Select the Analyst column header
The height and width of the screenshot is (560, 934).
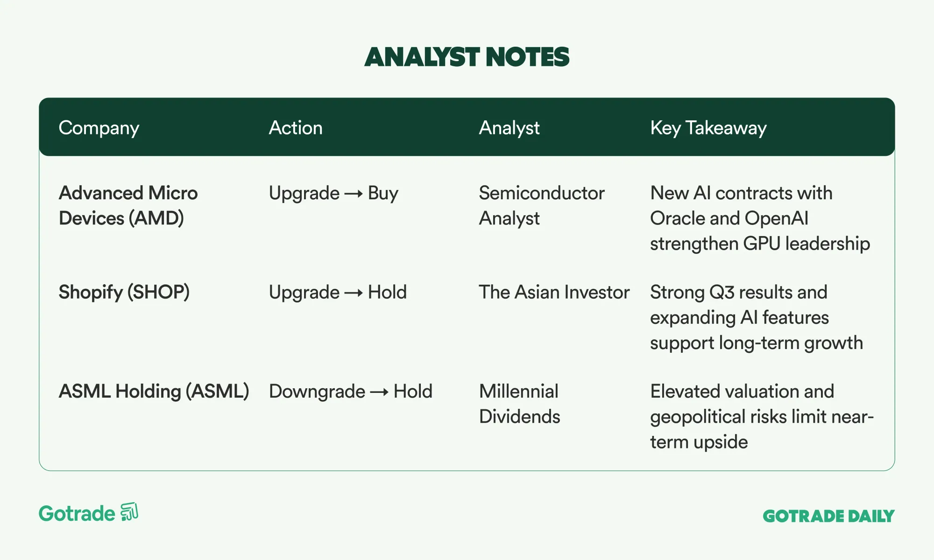(509, 128)
